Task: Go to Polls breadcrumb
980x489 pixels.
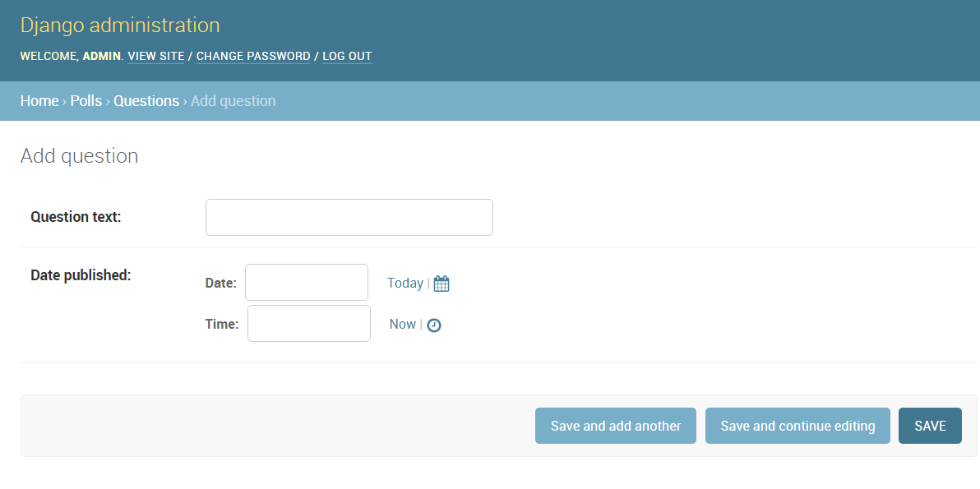Action: coord(86,101)
